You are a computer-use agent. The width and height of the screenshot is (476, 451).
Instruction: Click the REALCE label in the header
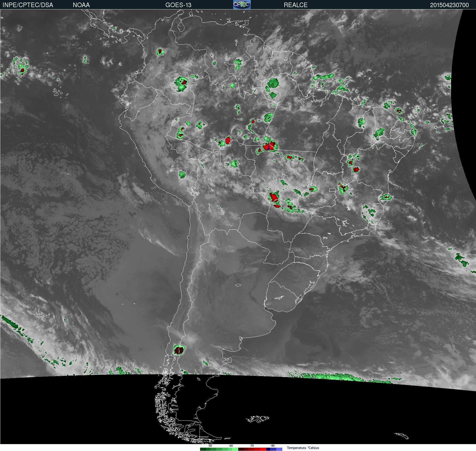point(296,5)
